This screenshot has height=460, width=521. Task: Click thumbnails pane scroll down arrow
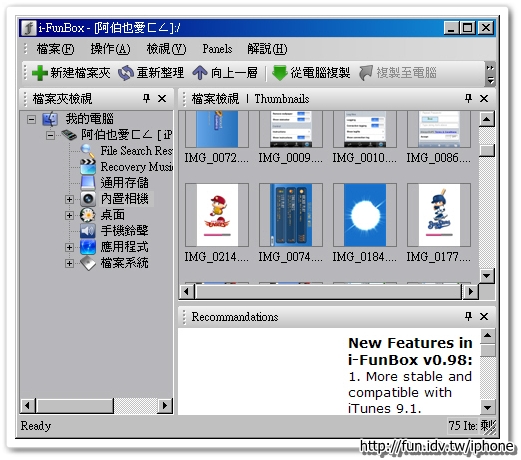[x=487, y=276]
